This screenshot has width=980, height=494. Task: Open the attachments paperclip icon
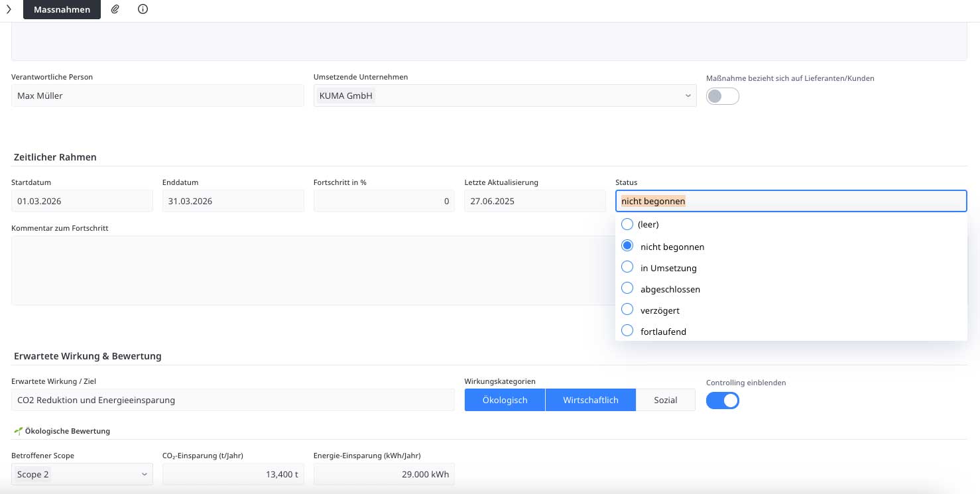[x=115, y=9]
